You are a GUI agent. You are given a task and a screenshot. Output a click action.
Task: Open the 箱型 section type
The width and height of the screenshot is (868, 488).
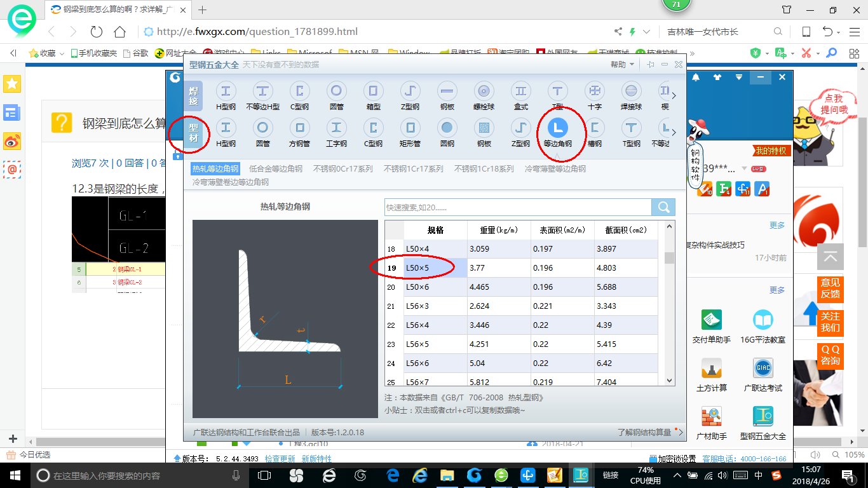[373, 91]
